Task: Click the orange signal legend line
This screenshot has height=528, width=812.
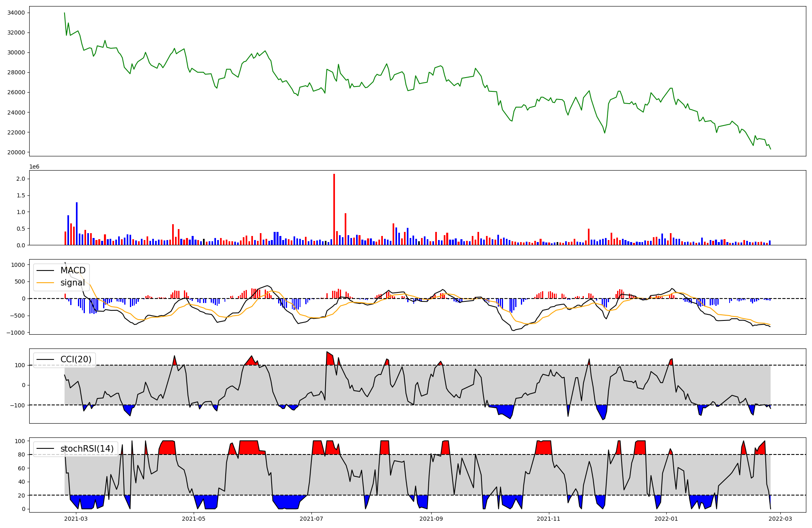Action: (x=45, y=283)
